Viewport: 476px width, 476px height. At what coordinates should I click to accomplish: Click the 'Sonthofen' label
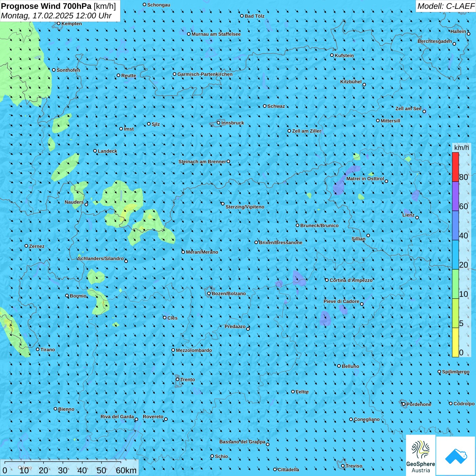(68, 70)
